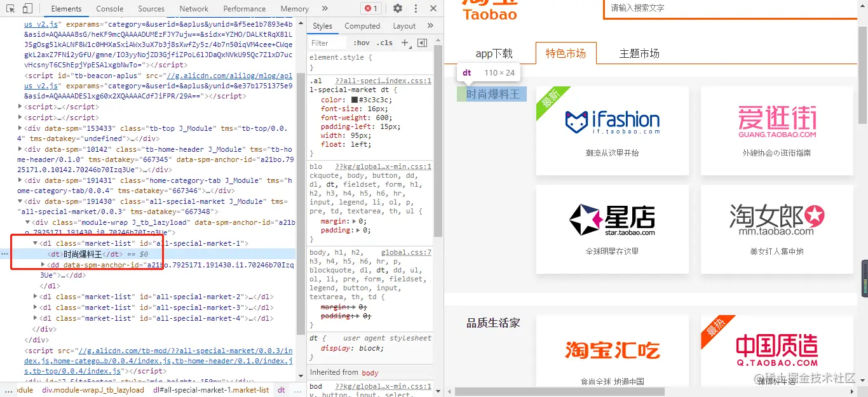This screenshot has width=868, height=397.
Task: Open the 星店 star.taobao.com card
Action: (613, 229)
